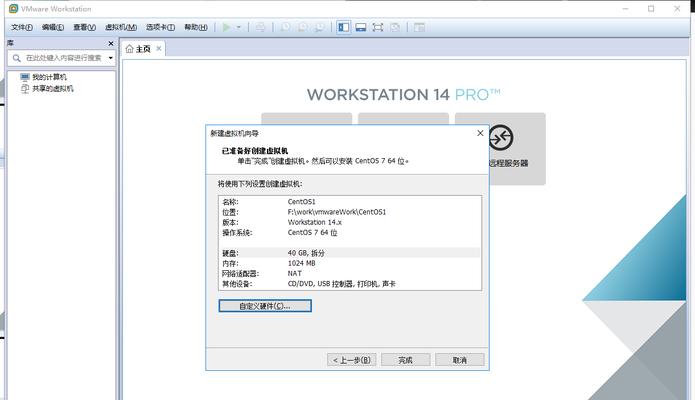The width and height of the screenshot is (695, 400).
Task: Switch to the 主页 tab
Action: pos(143,49)
